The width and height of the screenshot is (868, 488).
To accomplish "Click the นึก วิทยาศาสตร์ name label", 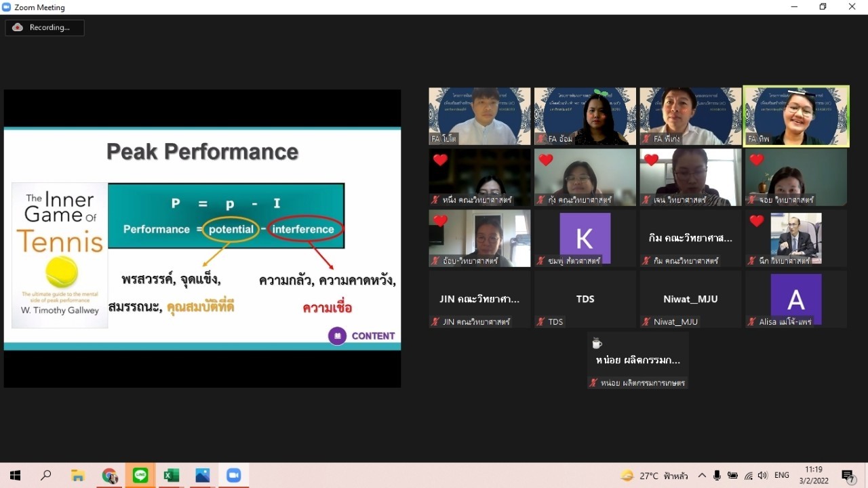I will pyautogui.click(x=784, y=261).
